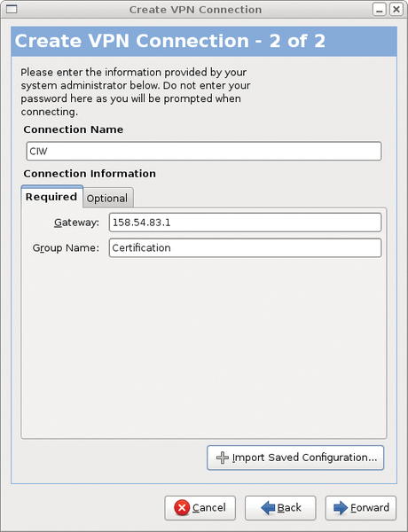Screen dimensions: 408x532
Task: Click the blue right arrow Forward icon
Action: pos(341,508)
